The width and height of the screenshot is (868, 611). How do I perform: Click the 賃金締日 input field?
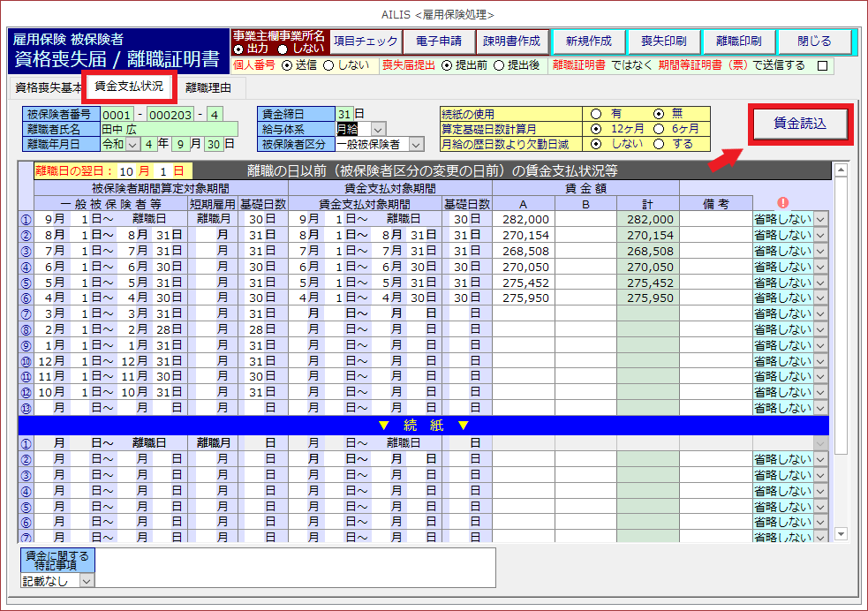point(343,114)
